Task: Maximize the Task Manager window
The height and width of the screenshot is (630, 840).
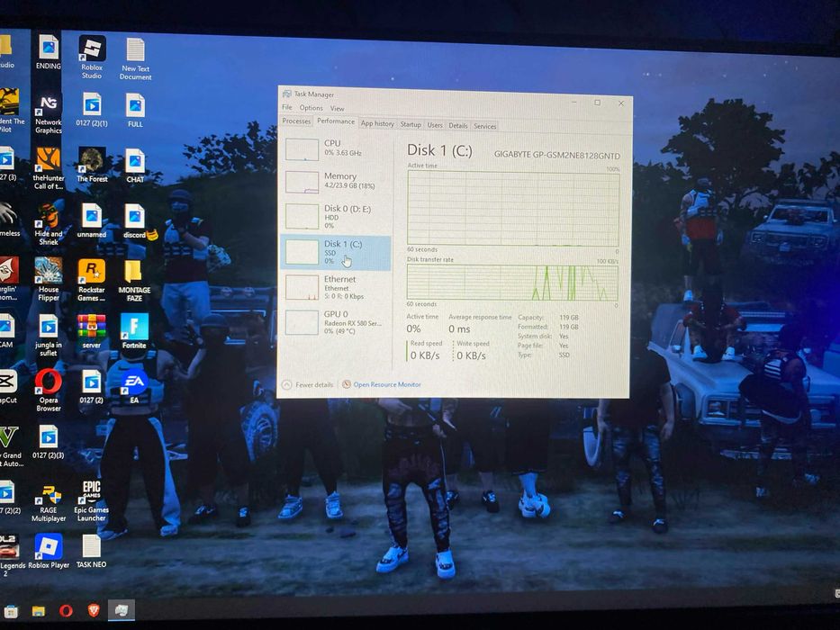Action: (597, 103)
